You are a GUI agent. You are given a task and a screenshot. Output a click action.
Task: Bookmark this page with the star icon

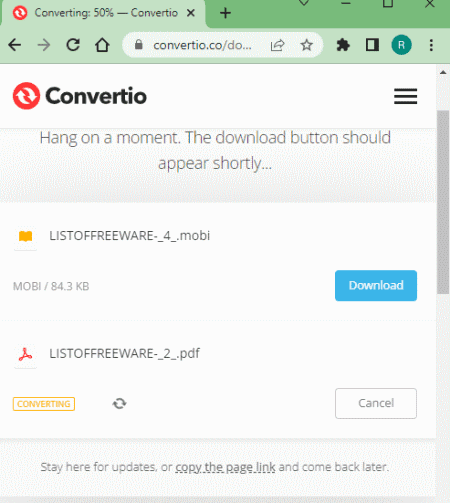tap(307, 45)
